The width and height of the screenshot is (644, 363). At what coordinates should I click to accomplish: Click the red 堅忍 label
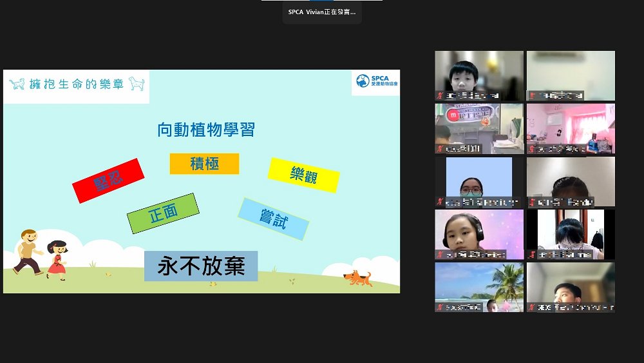(x=108, y=181)
